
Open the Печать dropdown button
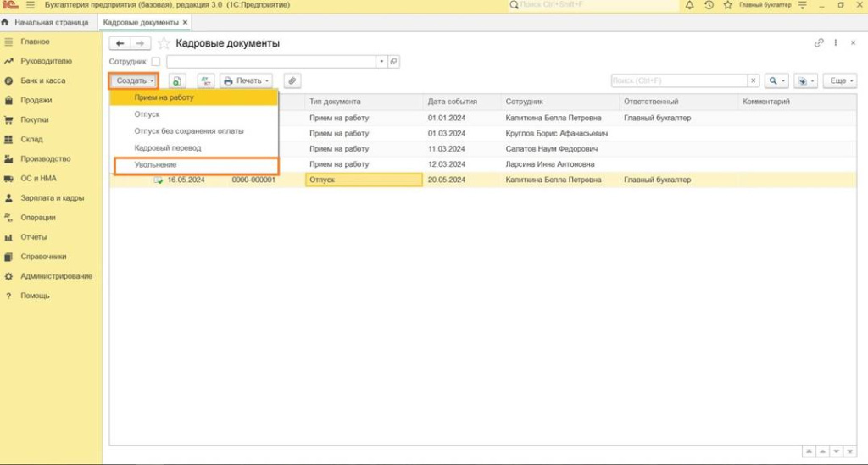pos(245,80)
